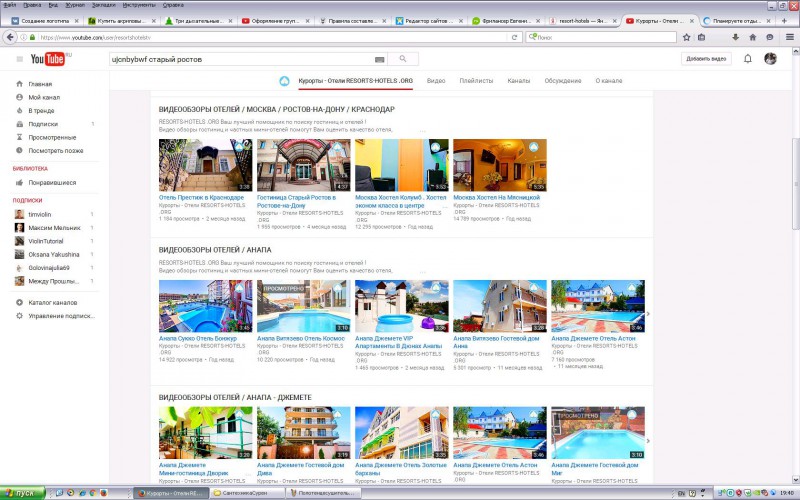Image resolution: width=800 pixels, height=500 pixels.
Task: Open the ViolinTutorial subscription
Action: [45, 241]
